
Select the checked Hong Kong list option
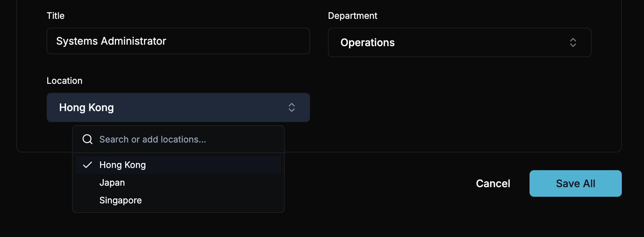[178, 165]
